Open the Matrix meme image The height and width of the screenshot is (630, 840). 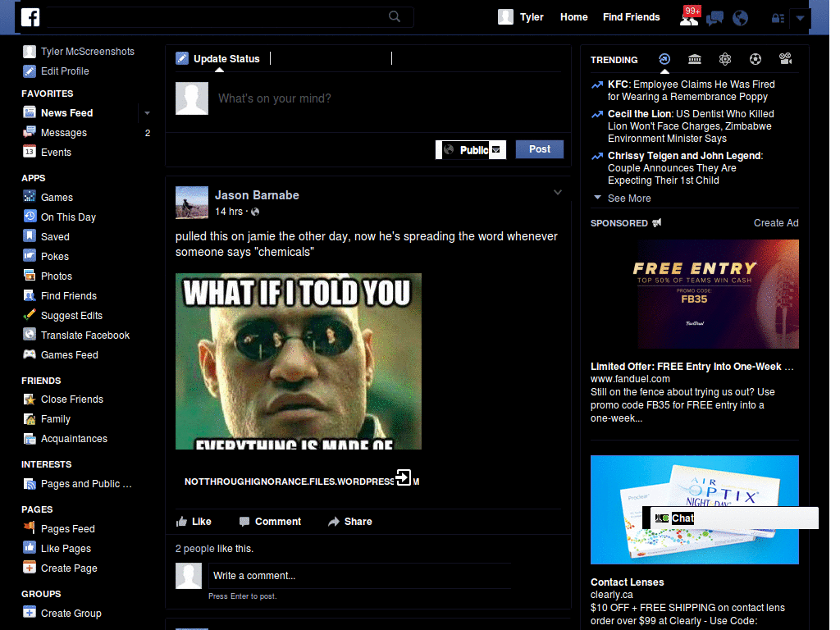point(299,361)
